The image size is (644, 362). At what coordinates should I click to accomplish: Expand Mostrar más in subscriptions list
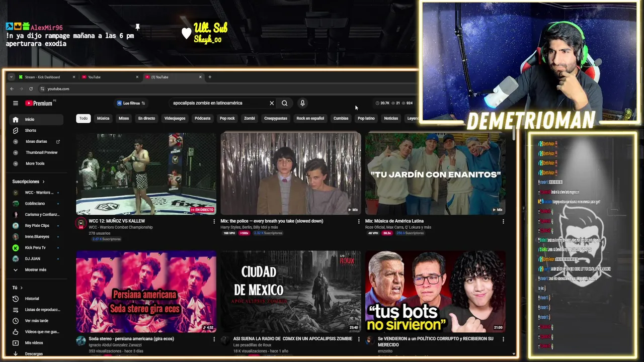click(x=36, y=270)
